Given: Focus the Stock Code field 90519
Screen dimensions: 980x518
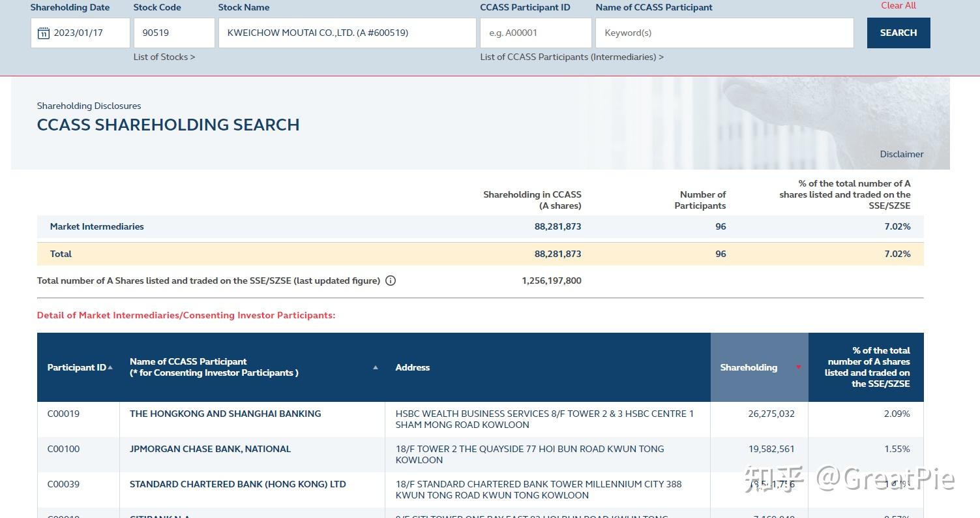Looking at the screenshot, I should point(174,33).
